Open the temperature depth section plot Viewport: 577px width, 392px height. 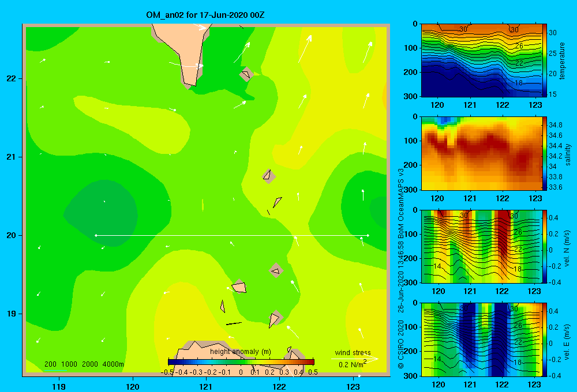tap(481, 61)
